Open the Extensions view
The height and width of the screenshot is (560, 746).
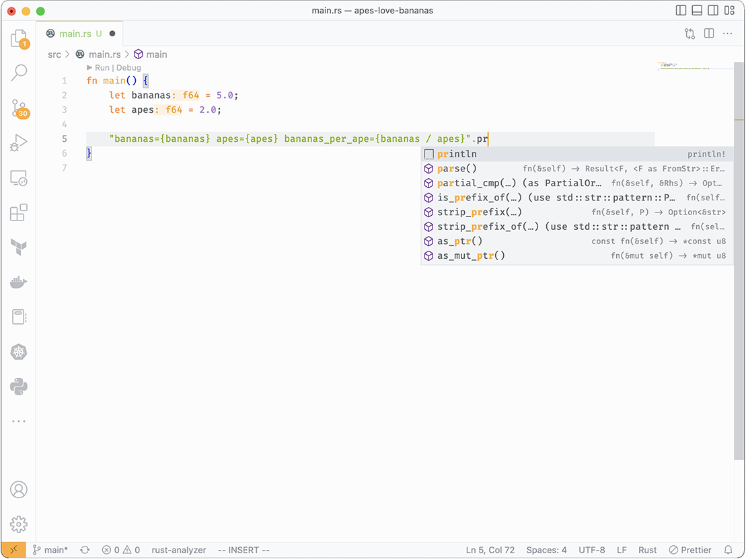click(19, 212)
